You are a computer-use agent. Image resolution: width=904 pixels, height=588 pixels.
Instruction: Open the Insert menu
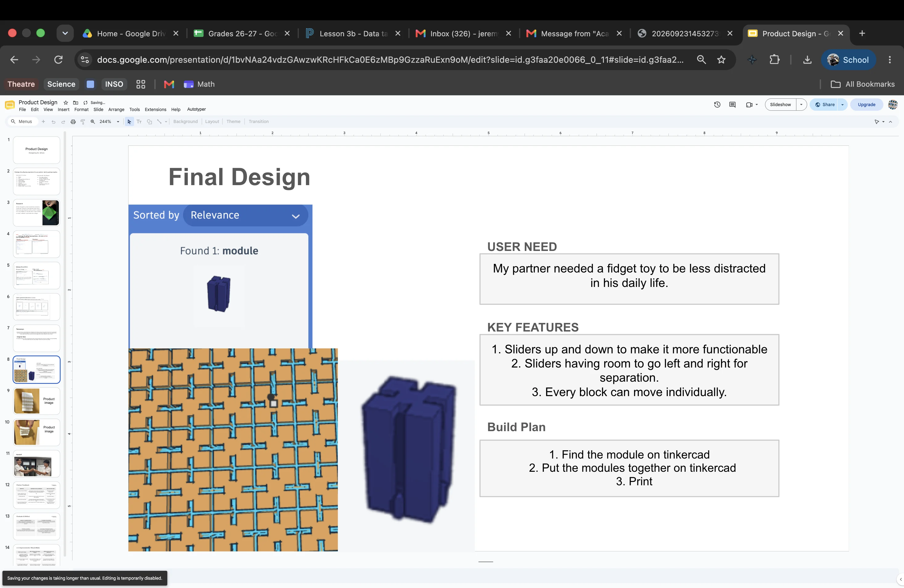[63, 109]
